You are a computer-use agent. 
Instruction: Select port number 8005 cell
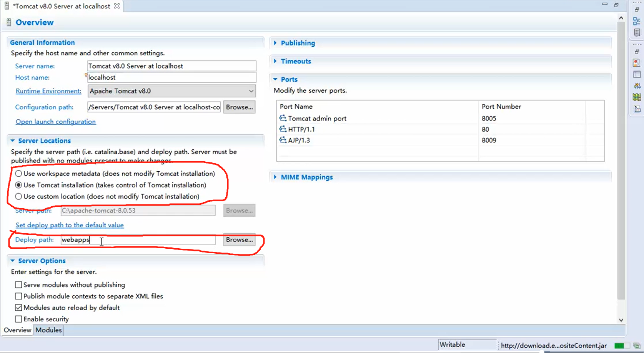[x=489, y=118]
